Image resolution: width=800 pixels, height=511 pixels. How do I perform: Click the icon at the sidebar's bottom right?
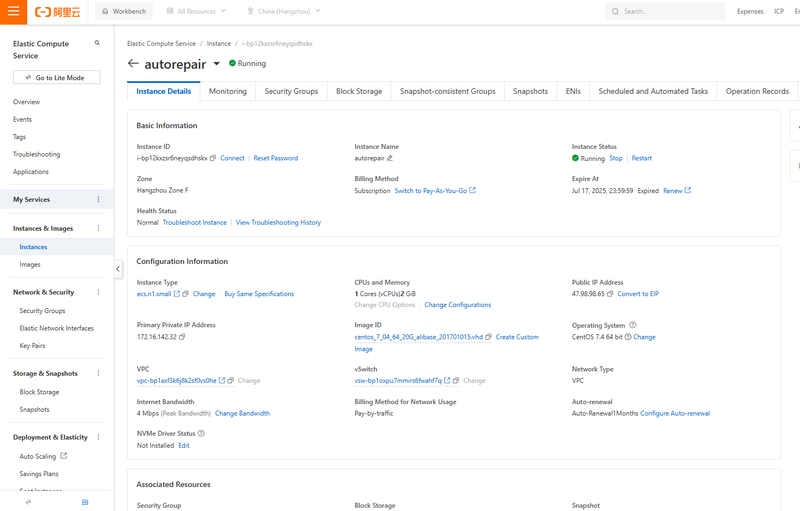(x=85, y=502)
